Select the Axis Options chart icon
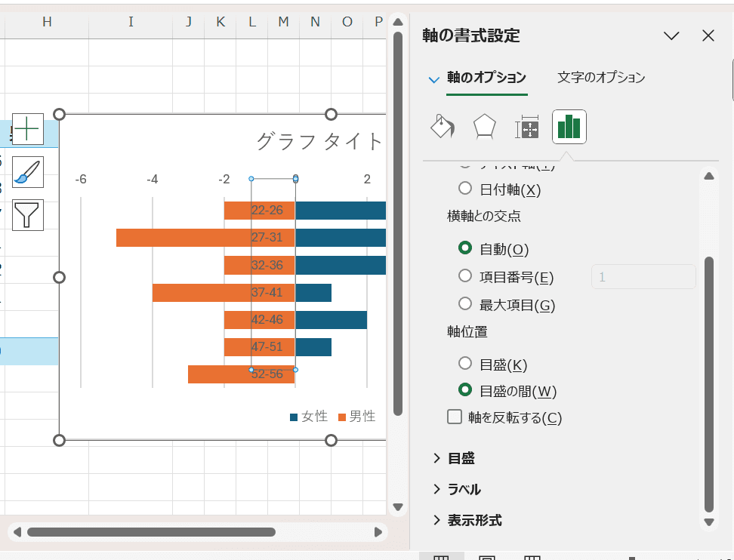 click(x=569, y=127)
